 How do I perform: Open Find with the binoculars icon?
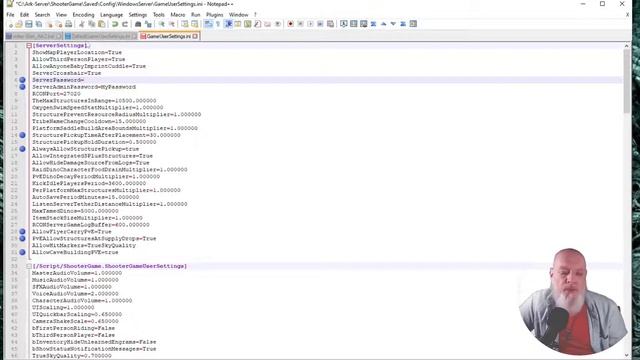(138, 24)
